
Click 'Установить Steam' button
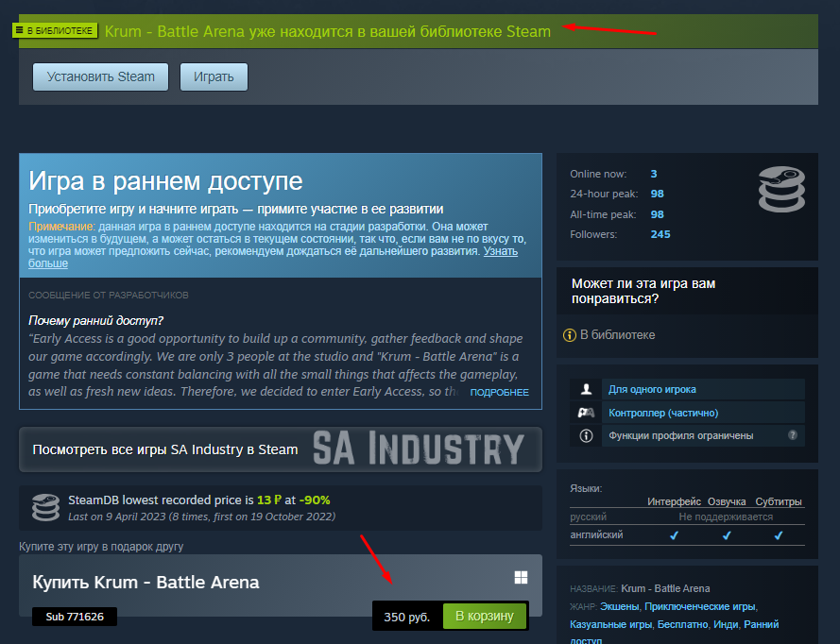pyautogui.click(x=101, y=76)
